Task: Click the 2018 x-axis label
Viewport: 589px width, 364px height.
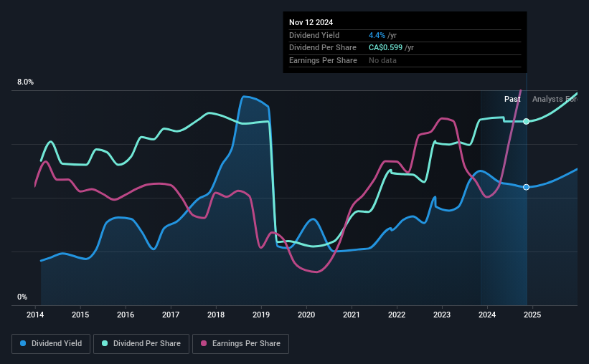Action: 216,315
